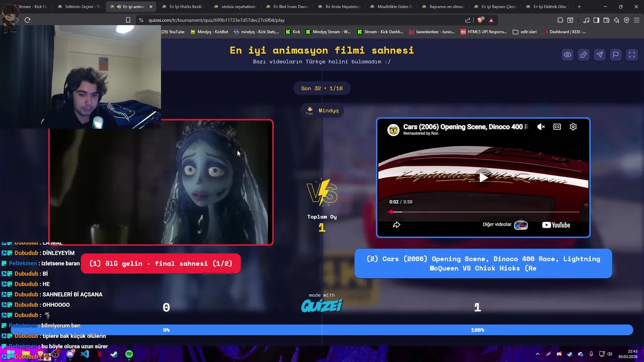
Task: Switch to the 'Editörün Seçimi' tab
Action: coord(78,7)
